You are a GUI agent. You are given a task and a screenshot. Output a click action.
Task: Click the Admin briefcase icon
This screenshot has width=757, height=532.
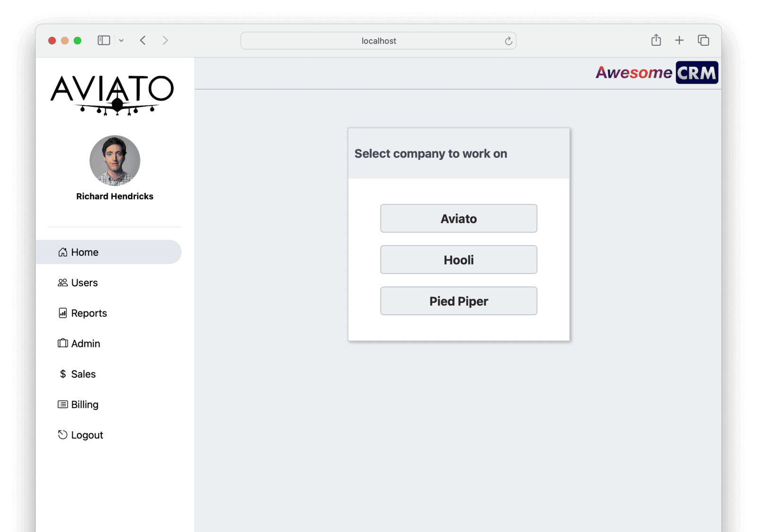[62, 343]
